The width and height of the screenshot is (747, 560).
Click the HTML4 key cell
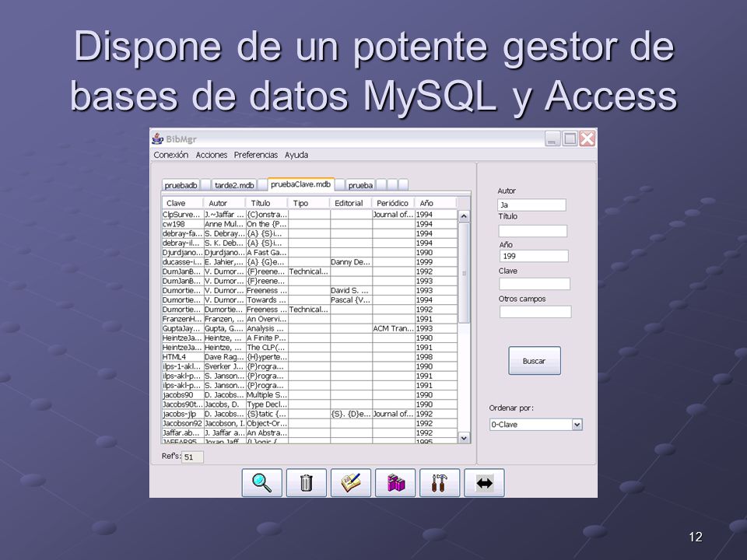[x=183, y=357]
